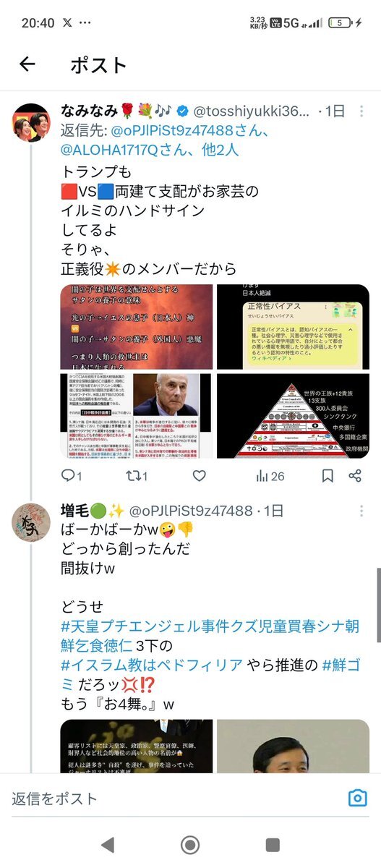Image resolution: width=381 pixels, height=868 pixels.
Task: Open view analytics icon showing 26
Action: coord(270,476)
